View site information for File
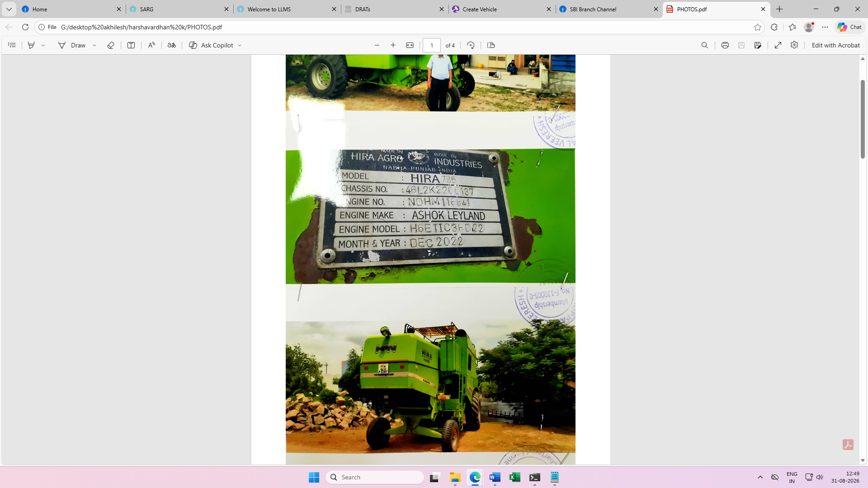This screenshot has width=868, height=488. [47, 27]
